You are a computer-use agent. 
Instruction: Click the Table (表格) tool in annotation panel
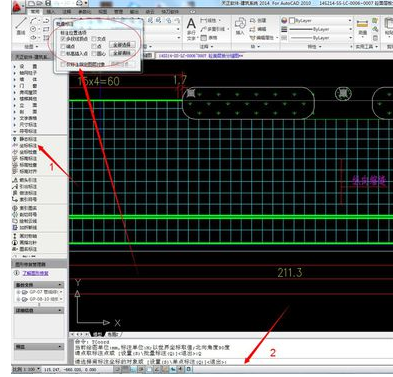click(209, 38)
